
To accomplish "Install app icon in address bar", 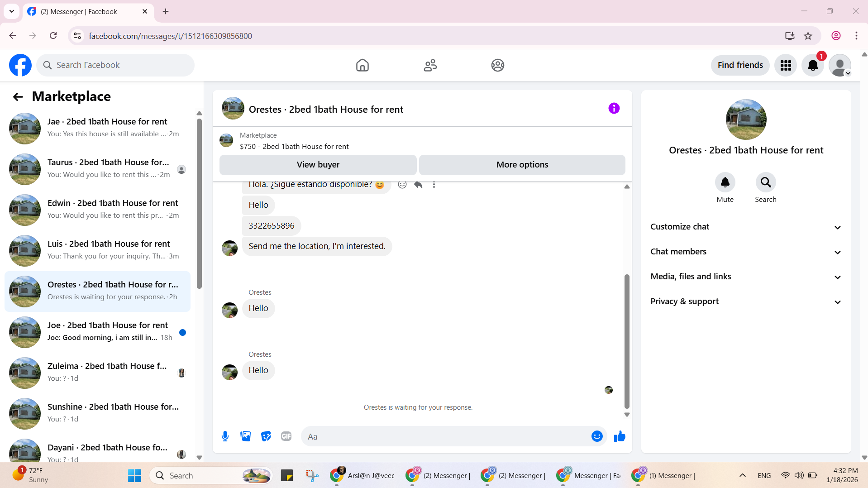I will coord(790,36).
